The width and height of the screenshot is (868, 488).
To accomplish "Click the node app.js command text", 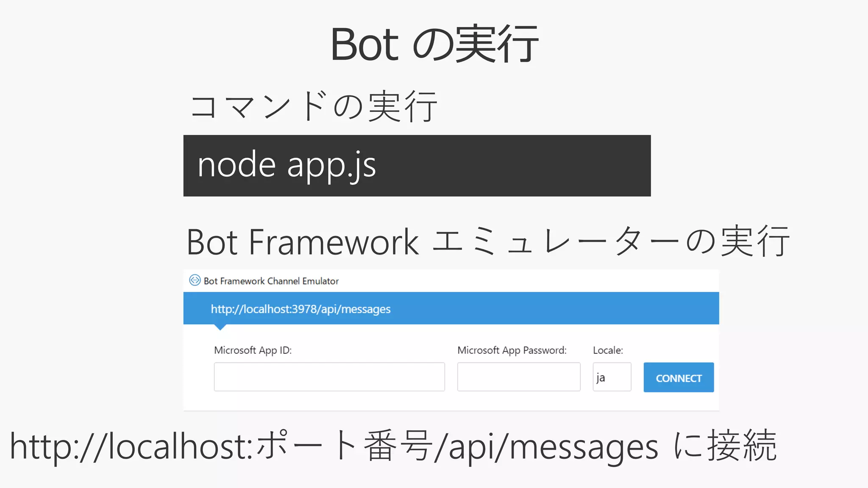I will (x=287, y=166).
